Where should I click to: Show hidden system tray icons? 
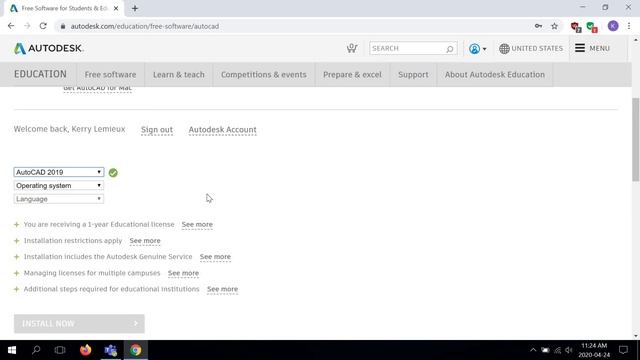pos(533,350)
